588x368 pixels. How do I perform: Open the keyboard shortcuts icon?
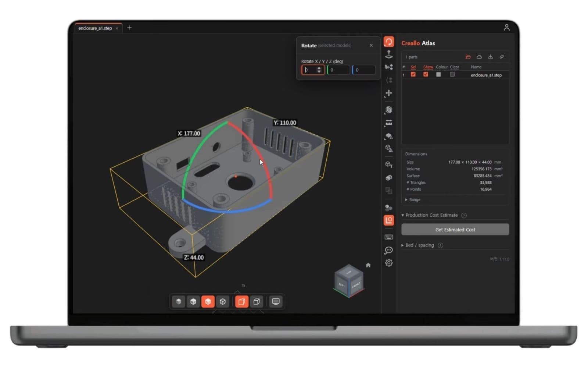(388, 237)
